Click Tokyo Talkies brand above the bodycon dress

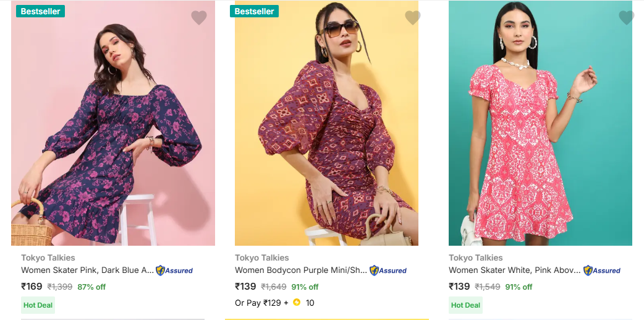(262, 257)
